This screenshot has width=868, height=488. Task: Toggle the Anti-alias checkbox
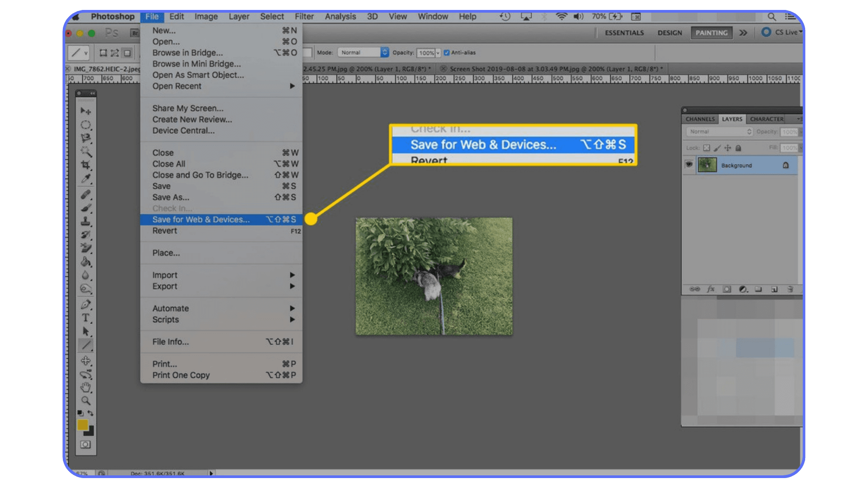point(447,52)
